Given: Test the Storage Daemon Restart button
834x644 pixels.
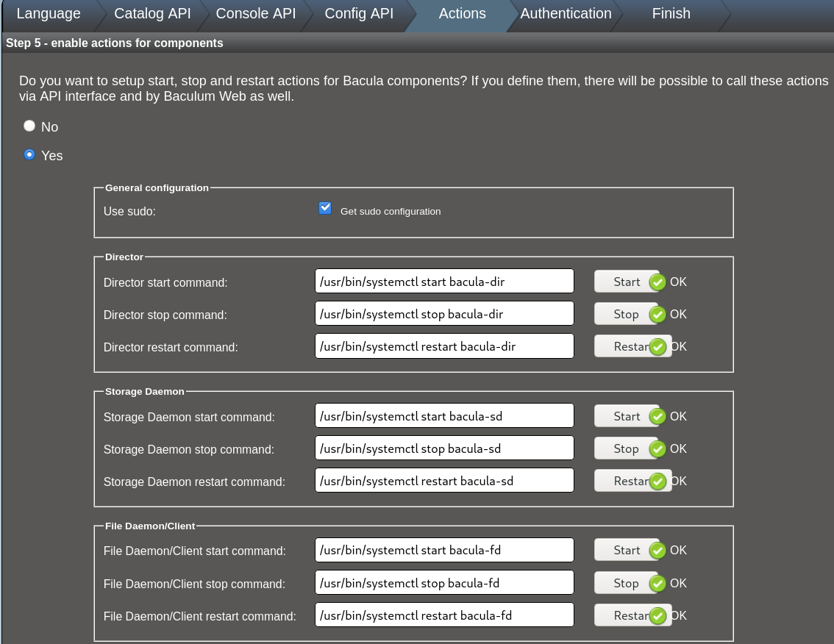Looking at the screenshot, I should click(x=632, y=482).
